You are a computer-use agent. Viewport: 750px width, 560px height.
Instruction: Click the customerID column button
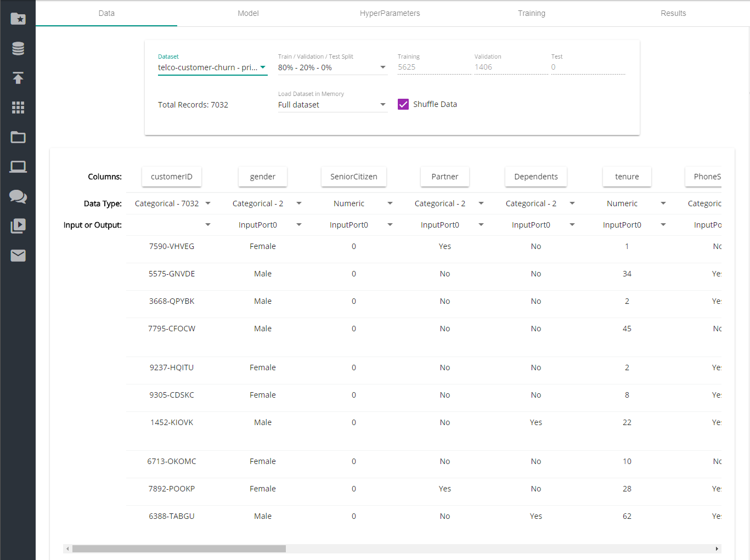[172, 177]
